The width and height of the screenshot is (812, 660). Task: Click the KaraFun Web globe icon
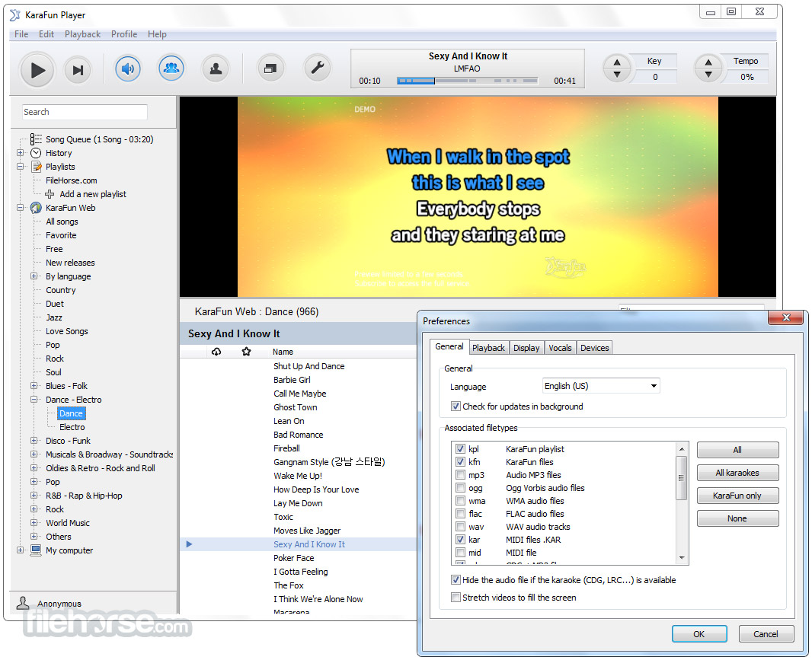(36, 208)
